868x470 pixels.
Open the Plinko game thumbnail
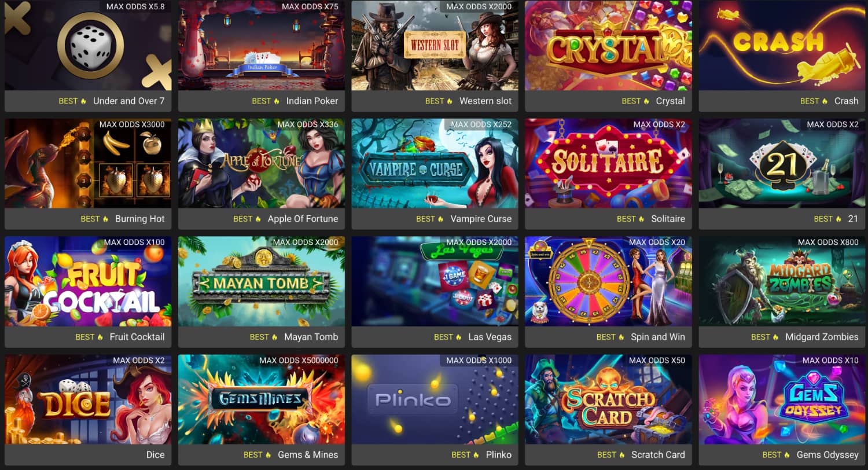[435, 399]
